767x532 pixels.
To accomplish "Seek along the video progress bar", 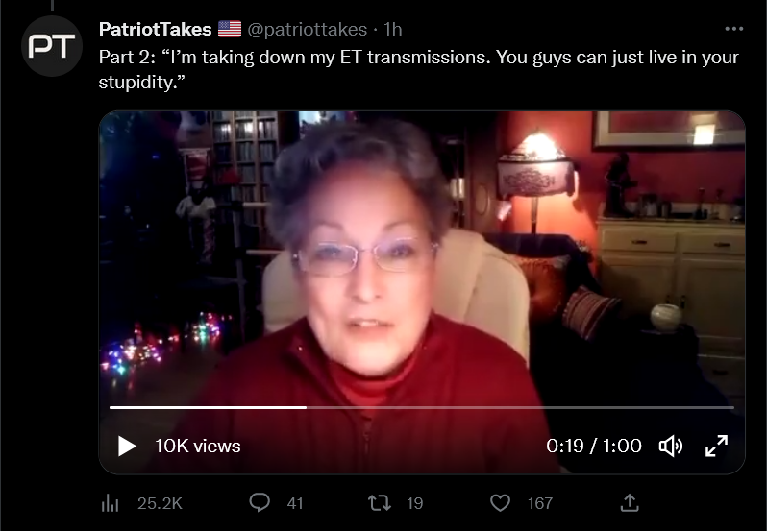I will (x=422, y=407).
